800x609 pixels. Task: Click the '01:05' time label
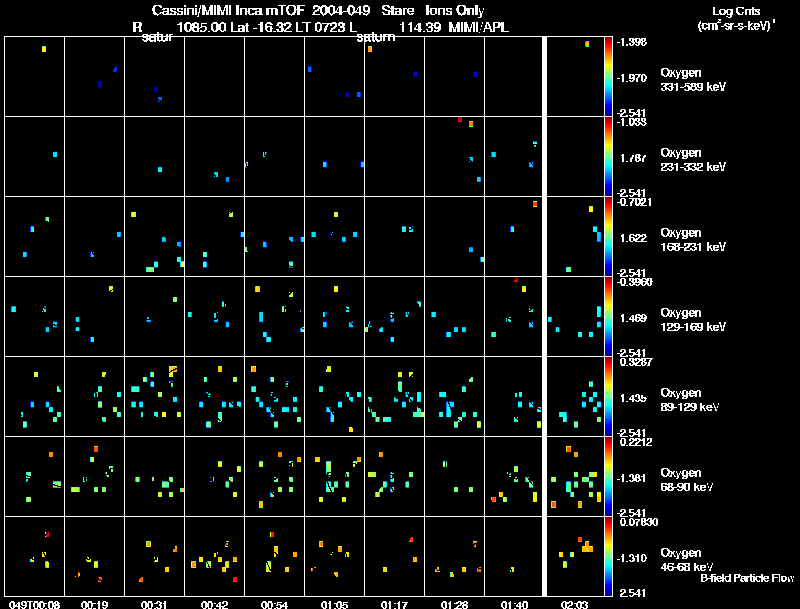point(334,604)
